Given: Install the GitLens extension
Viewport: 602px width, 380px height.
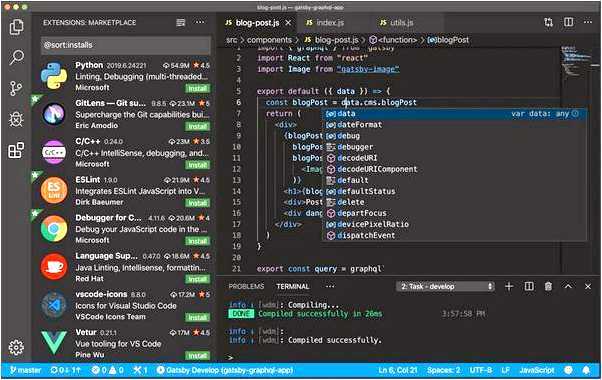Looking at the screenshot, I should pos(198,127).
